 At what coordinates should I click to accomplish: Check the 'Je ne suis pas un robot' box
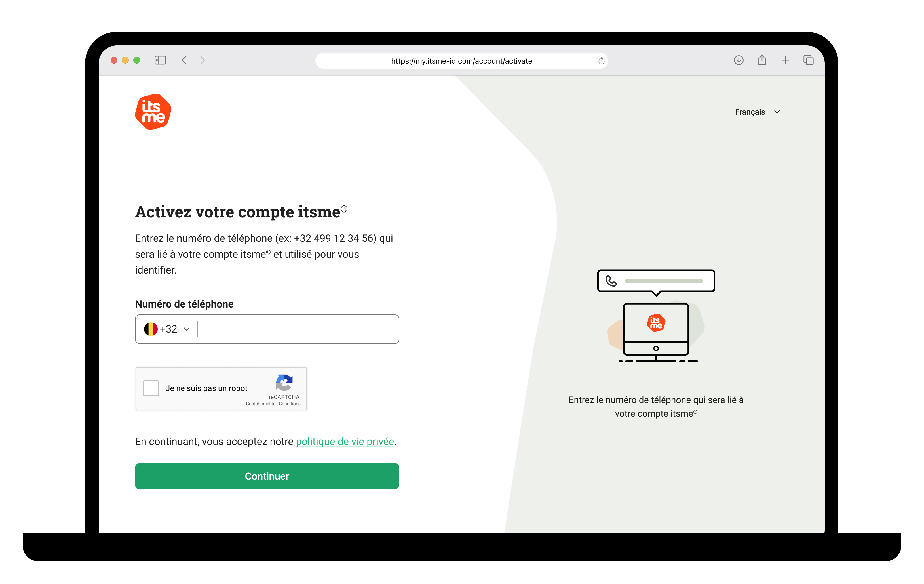(151, 388)
